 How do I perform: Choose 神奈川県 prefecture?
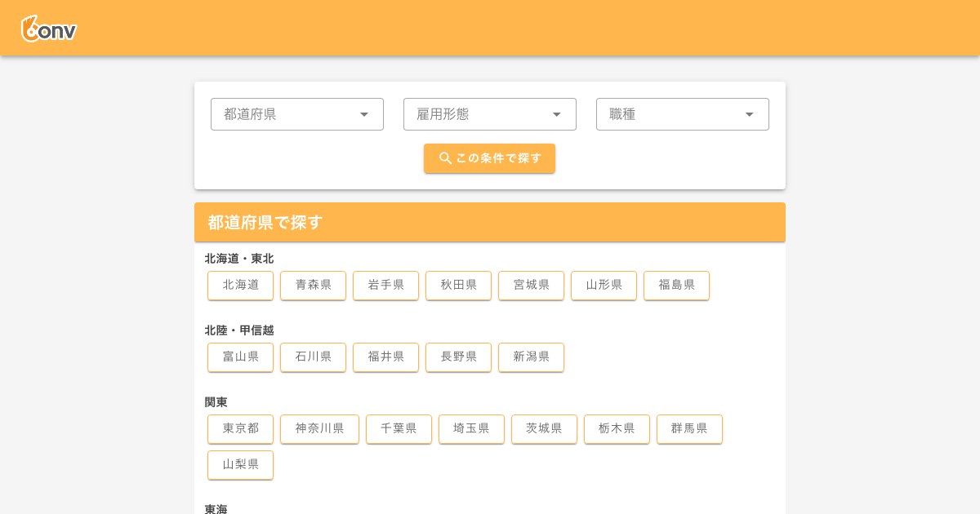click(320, 429)
